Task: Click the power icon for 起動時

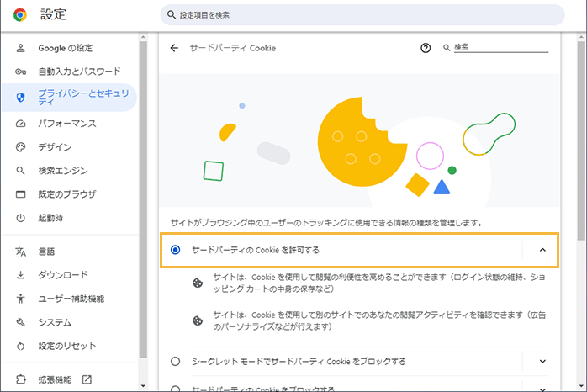Action: tap(20, 218)
